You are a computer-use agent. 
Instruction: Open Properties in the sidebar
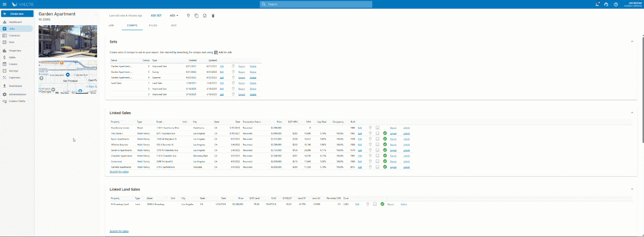pos(15,51)
